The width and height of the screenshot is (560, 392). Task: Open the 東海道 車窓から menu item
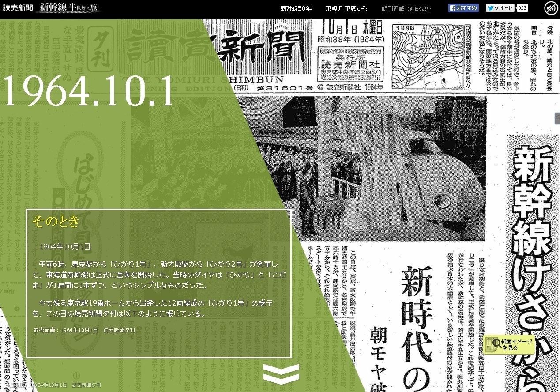coord(346,8)
